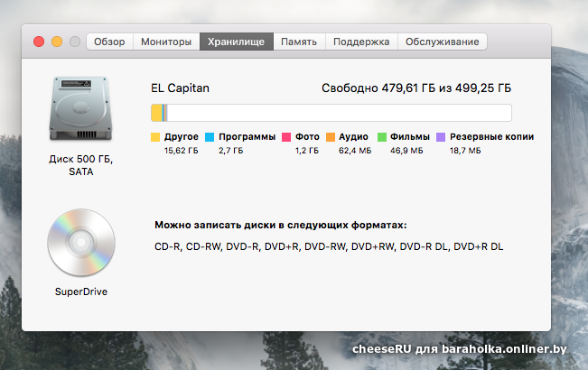588x370 pixels.
Task: Click the EL Capitan volume name
Action: [x=180, y=88]
